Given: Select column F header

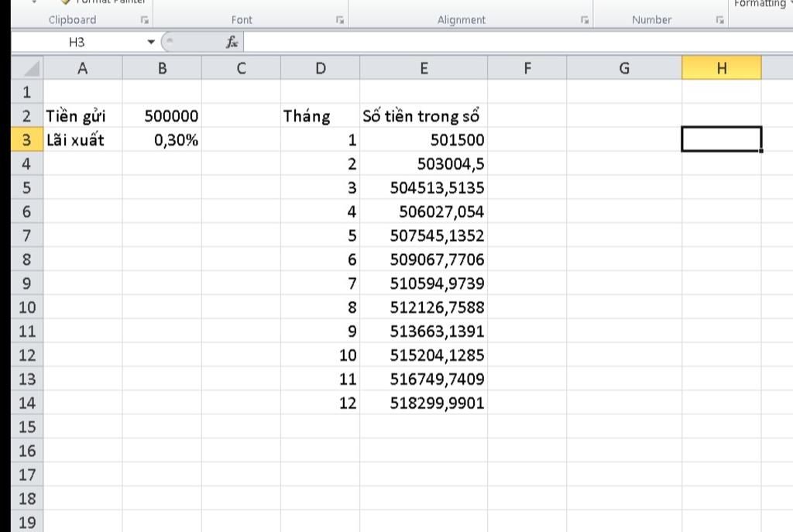Looking at the screenshot, I should [527, 68].
